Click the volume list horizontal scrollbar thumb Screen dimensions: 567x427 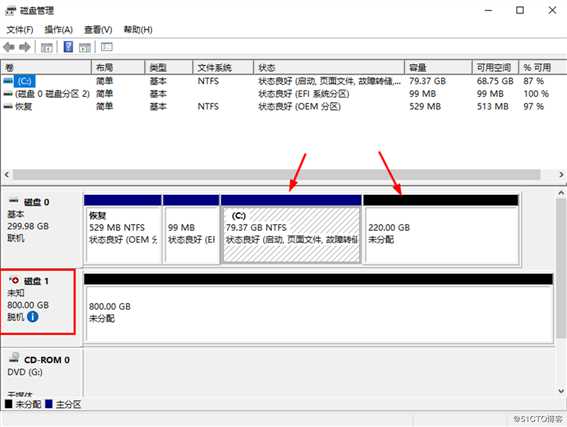[277, 175]
